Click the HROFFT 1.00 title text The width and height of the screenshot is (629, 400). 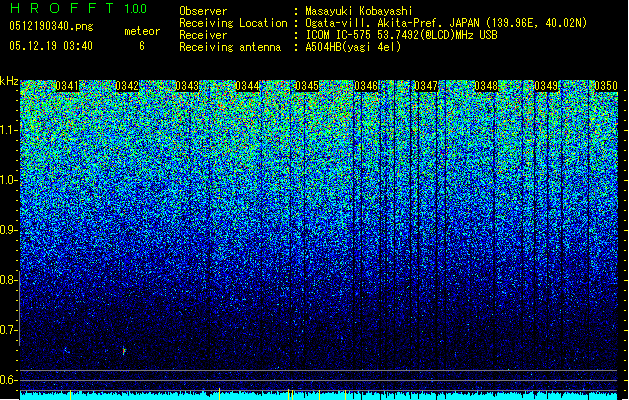[x=79, y=8]
